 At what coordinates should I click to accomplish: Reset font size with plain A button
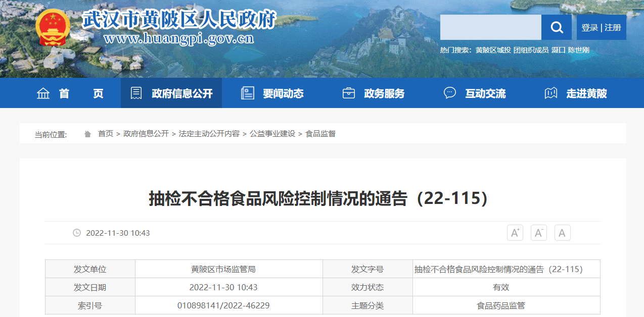562,233
